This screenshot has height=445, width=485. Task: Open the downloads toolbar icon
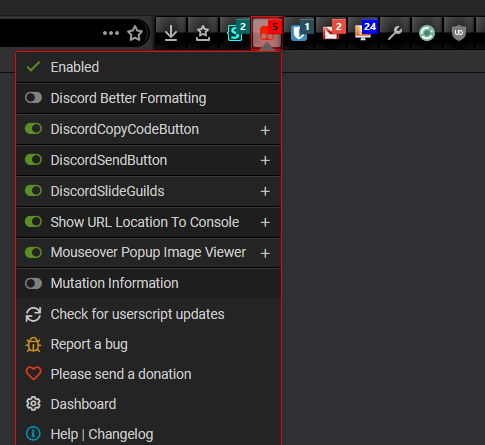pos(171,33)
